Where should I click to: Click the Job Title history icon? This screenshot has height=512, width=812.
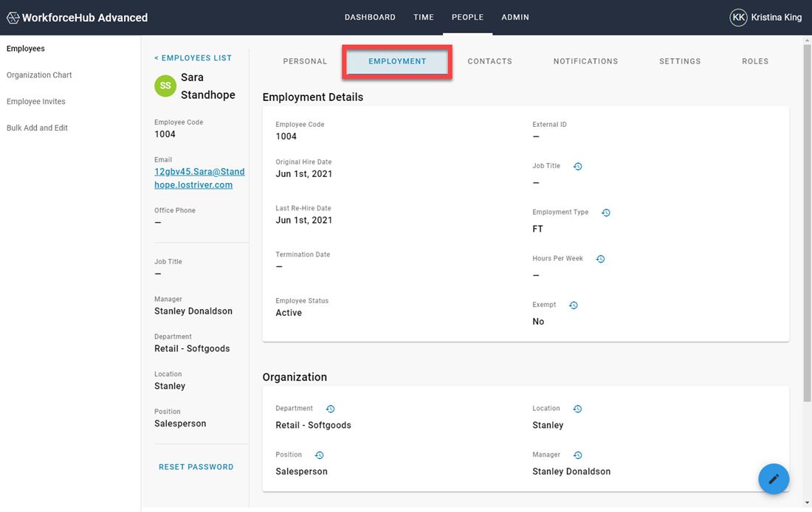coord(578,167)
